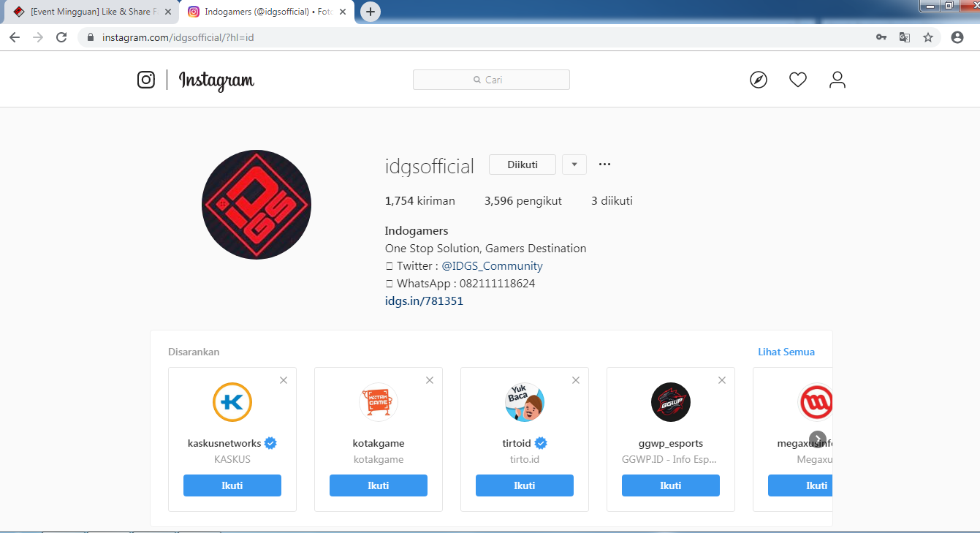This screenshot has width=980, height=533.
Task: Open the tirtoid Yuk Baca avatar
Action: (x=525, y=402)
